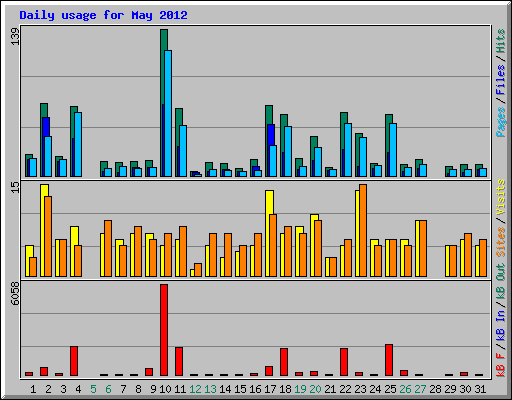Image resolution: width=512 pixels, height=400 pixels.
Task: Click the Visits legend label
Action: point(501,197)
